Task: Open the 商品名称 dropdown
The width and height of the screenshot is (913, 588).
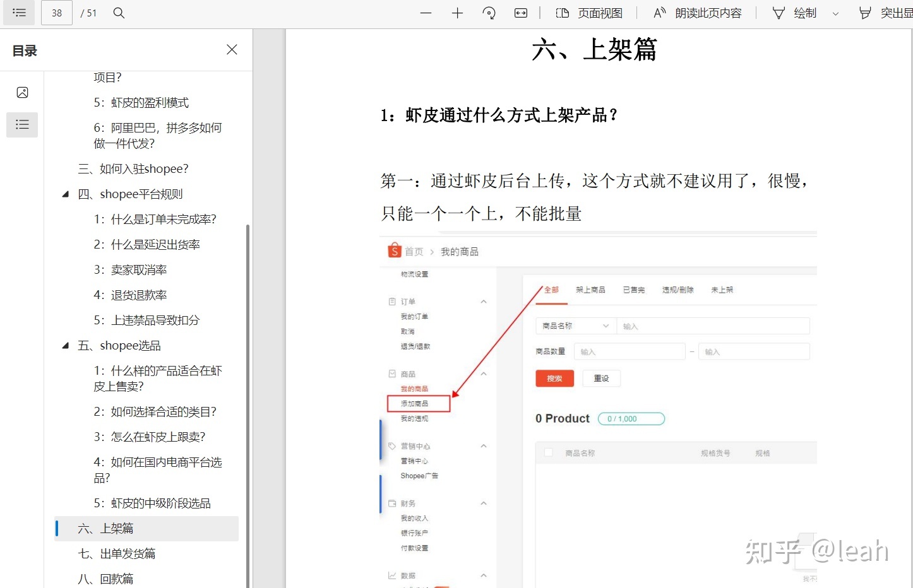Action: (x=575, y=326)
